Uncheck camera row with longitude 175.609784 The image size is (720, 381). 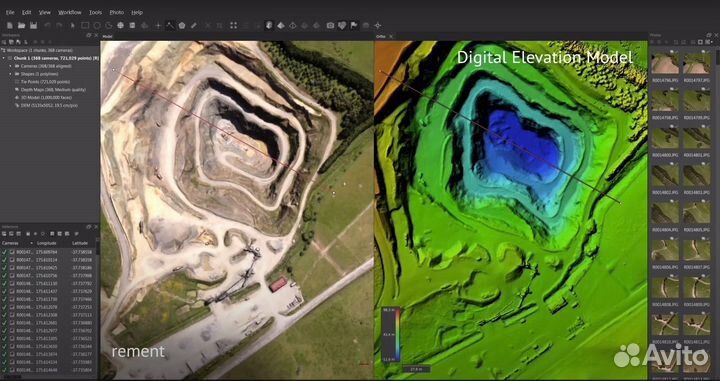pyautogui.click(x=5, y=252)
